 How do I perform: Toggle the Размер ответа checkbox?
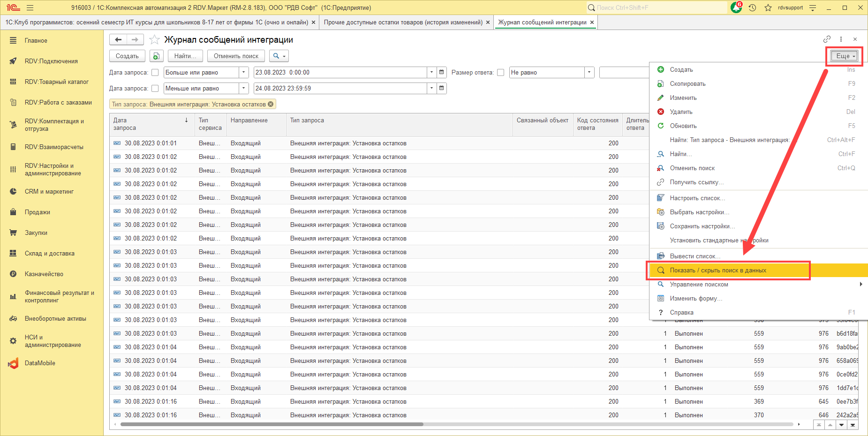point(500,73)
